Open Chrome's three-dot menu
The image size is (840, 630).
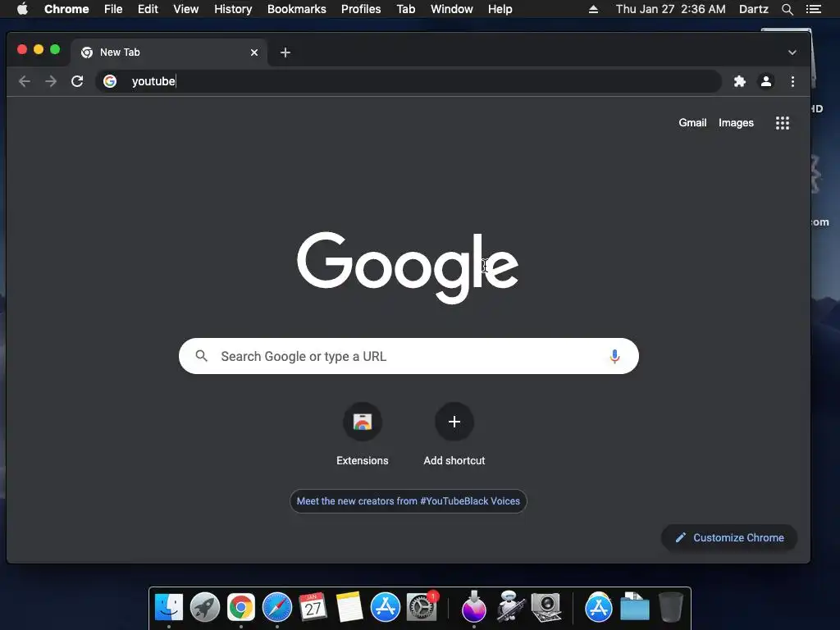click(x=793, y=81)
